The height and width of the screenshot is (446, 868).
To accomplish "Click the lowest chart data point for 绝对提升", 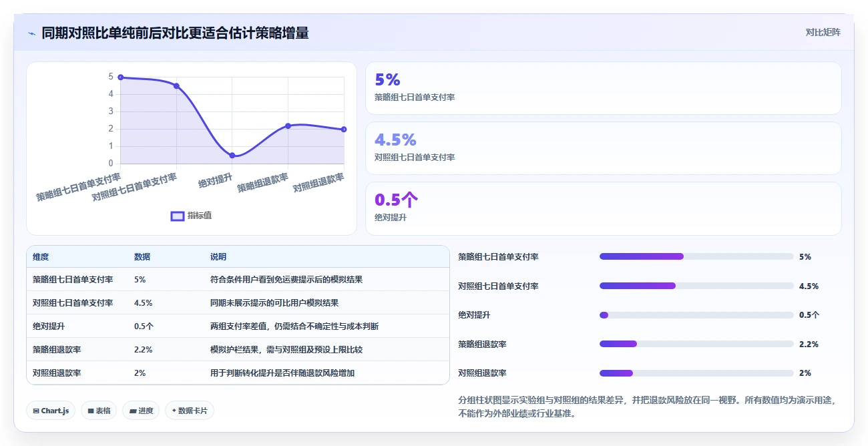I will click(x=232, y=155).
